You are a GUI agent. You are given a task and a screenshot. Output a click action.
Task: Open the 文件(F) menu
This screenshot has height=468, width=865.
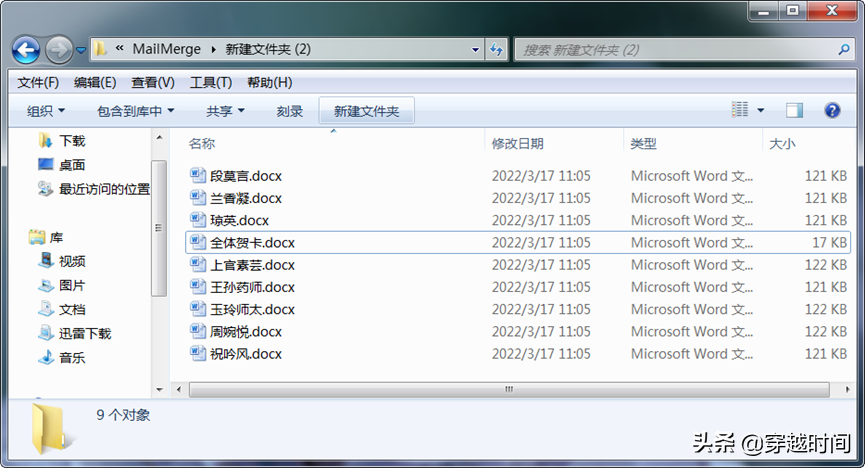(x=38, y=83)
